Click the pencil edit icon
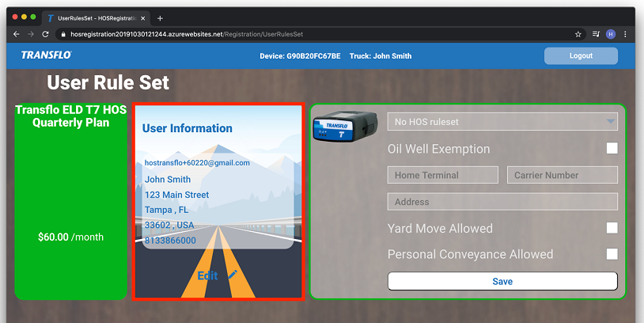 (233, 275)
